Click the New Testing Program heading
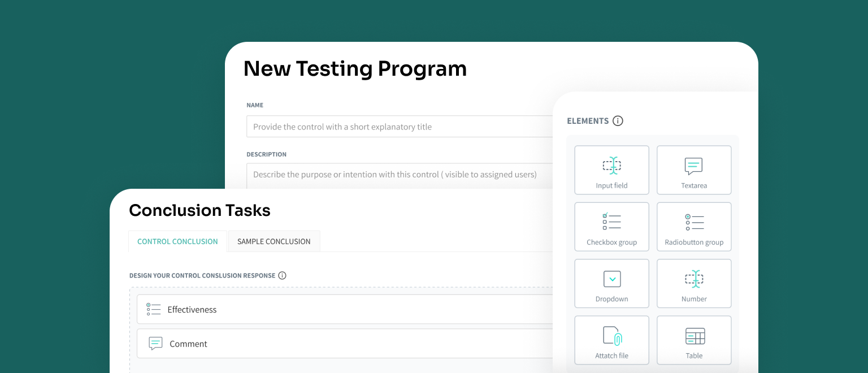The width and height of the screenshot is (868, 373). 355,69
